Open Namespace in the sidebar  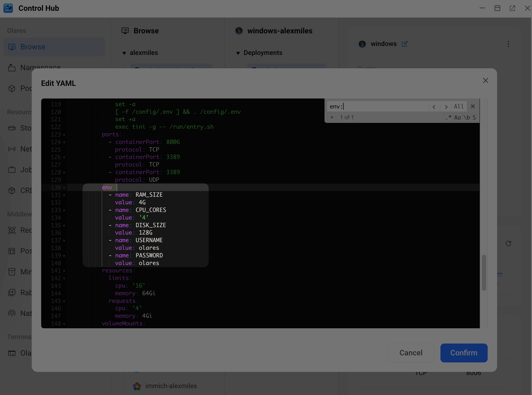(x=40, y=67)
